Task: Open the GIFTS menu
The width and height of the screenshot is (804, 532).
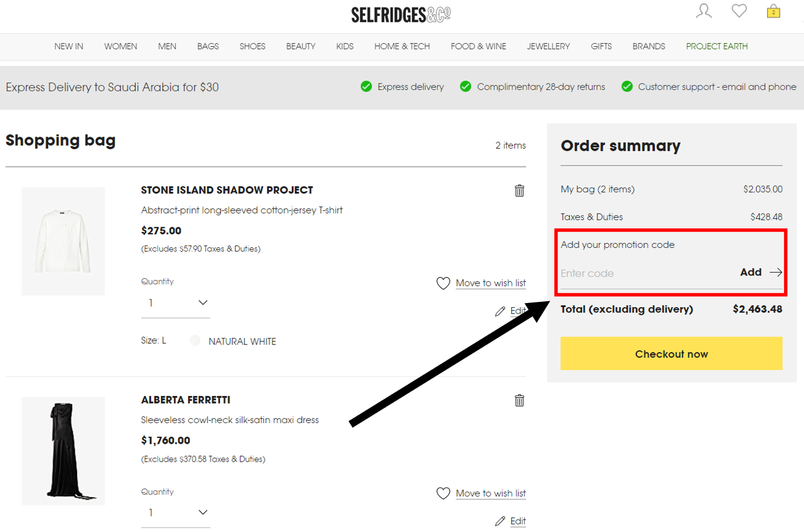Action: pos(601,46)
